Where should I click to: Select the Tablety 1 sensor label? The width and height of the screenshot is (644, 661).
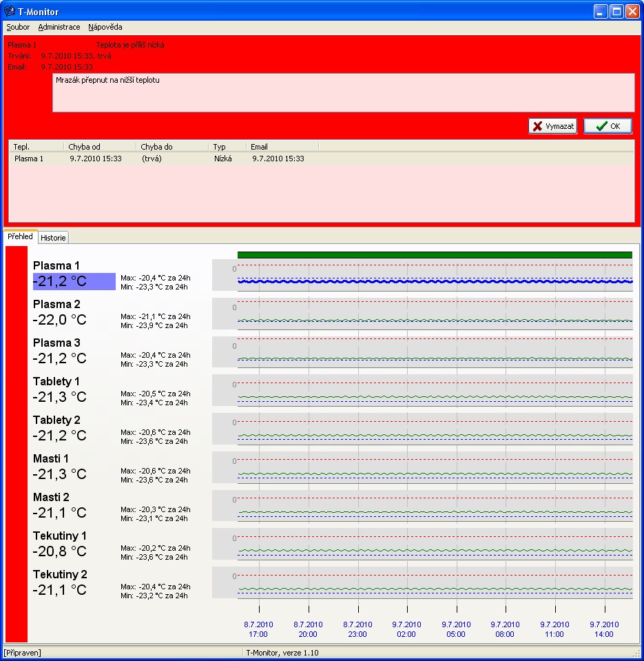56,382
